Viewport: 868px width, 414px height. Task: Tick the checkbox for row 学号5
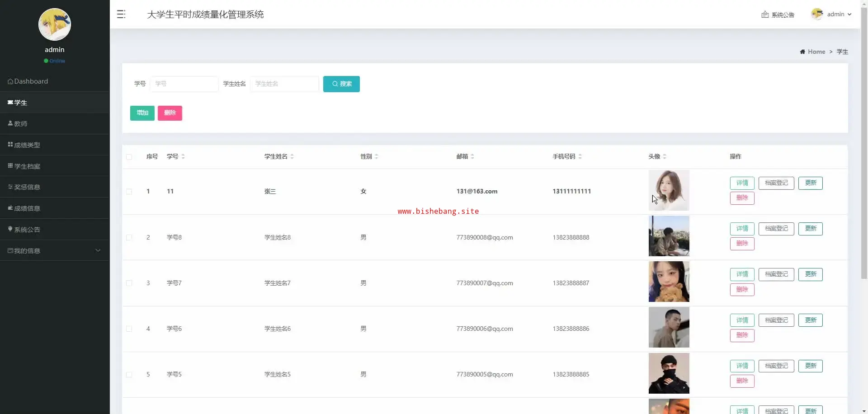[x=129, y=374]
